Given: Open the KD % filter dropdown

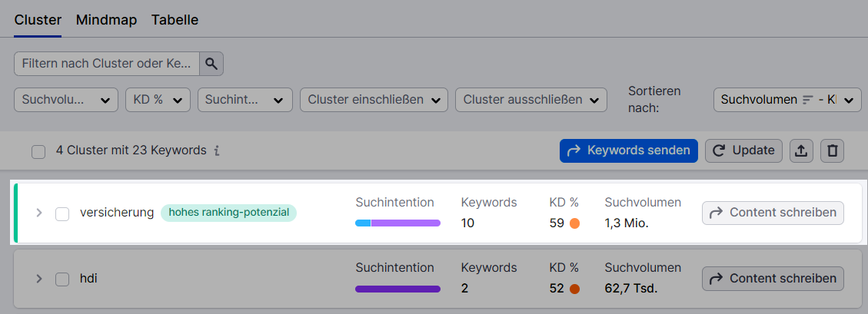Looking at the screenshot, I should (157, 100).
